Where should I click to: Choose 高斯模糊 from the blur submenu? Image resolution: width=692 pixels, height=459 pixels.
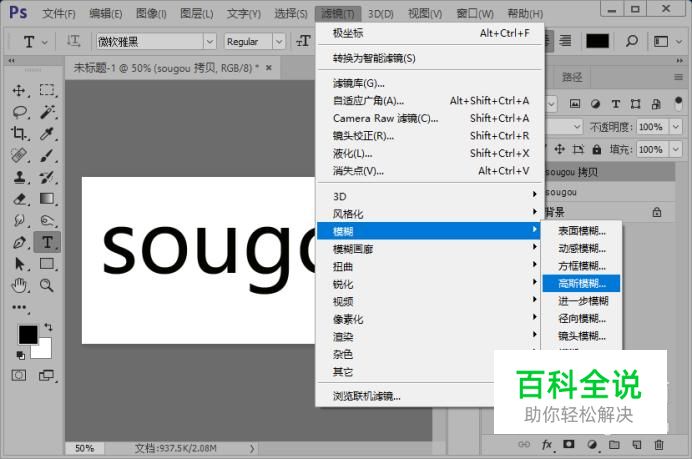pyautogui.click(x=581, y=283)
